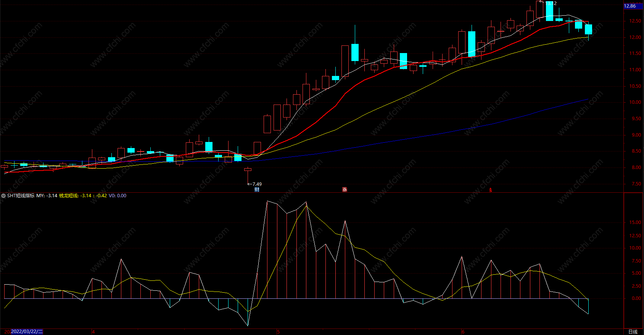Click the 11.50 price axis label
This screenshot has height=335, width=644.
click(635, 53)
